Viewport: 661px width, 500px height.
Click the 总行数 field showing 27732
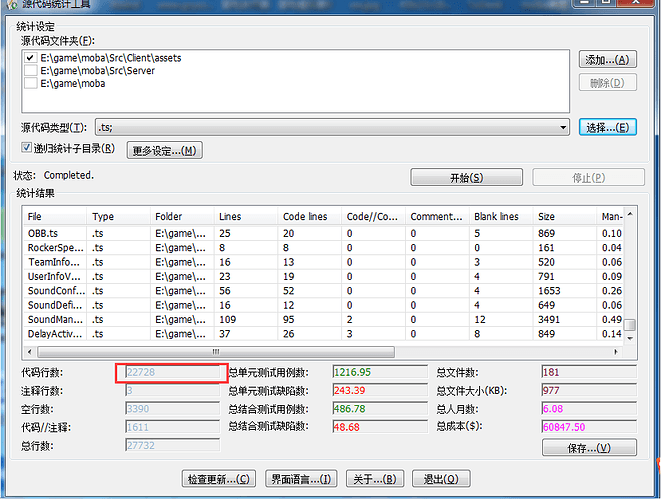(173, 445)
